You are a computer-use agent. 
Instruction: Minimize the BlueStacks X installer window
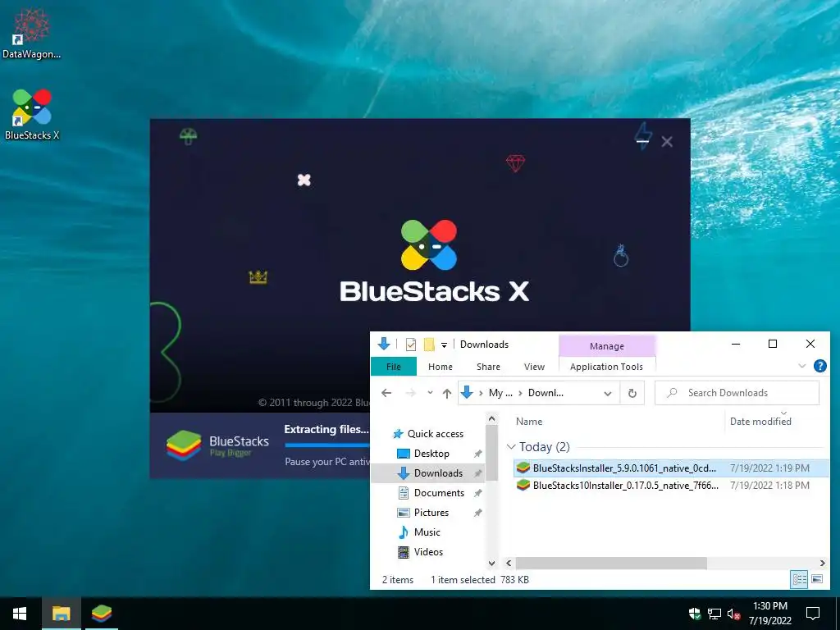[x=643, y=141]
